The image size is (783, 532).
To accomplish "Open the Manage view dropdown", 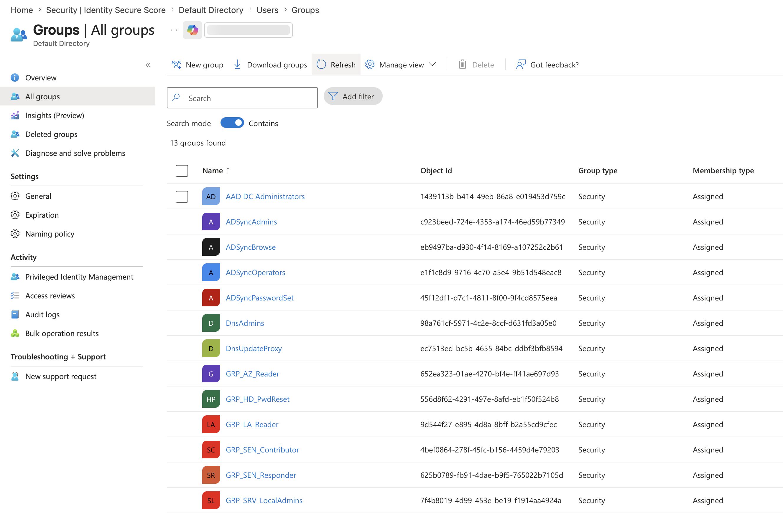I will click(401, 65).
